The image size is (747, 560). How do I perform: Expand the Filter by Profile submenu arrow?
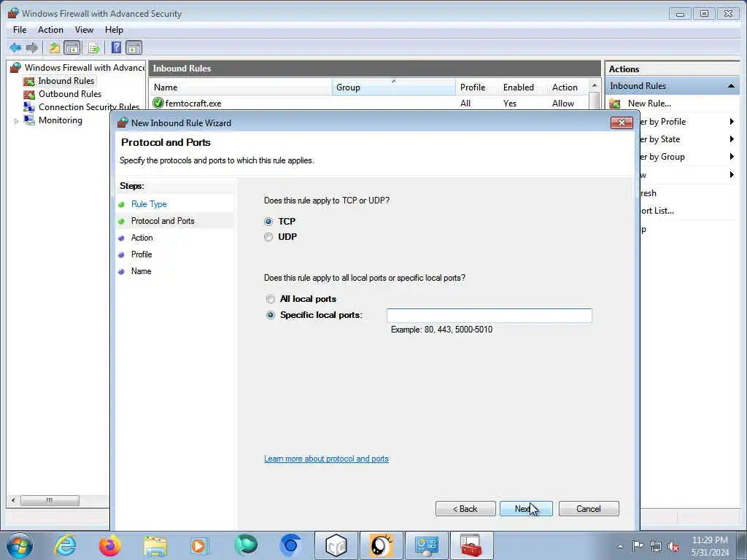click(732, 122)
